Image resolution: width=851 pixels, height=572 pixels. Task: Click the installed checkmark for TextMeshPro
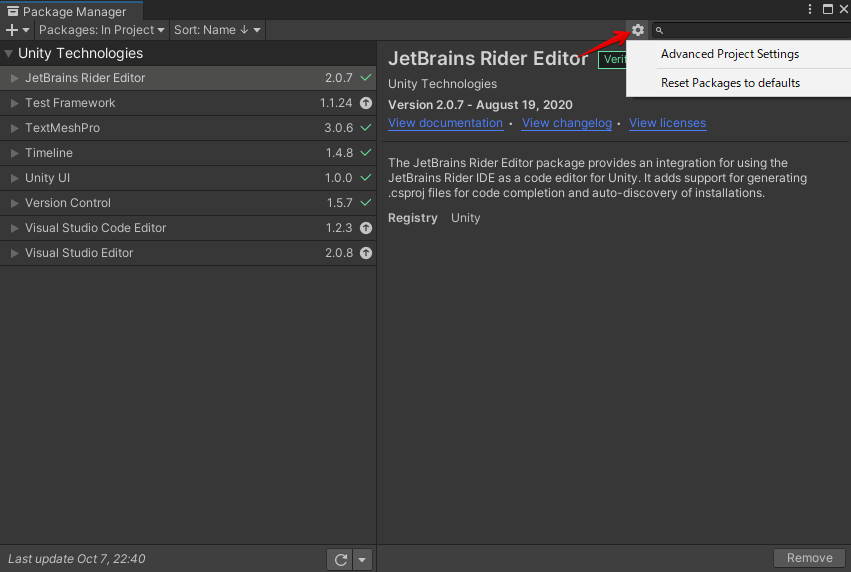(x=366, y=128)
